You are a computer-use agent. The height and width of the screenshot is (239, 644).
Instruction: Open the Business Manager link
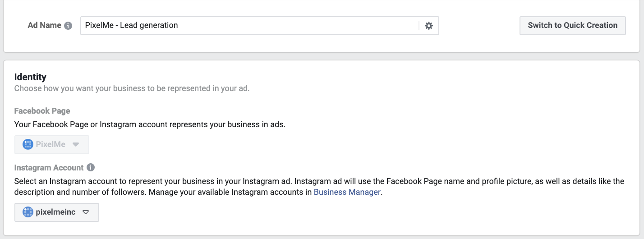tap(348, 192)
